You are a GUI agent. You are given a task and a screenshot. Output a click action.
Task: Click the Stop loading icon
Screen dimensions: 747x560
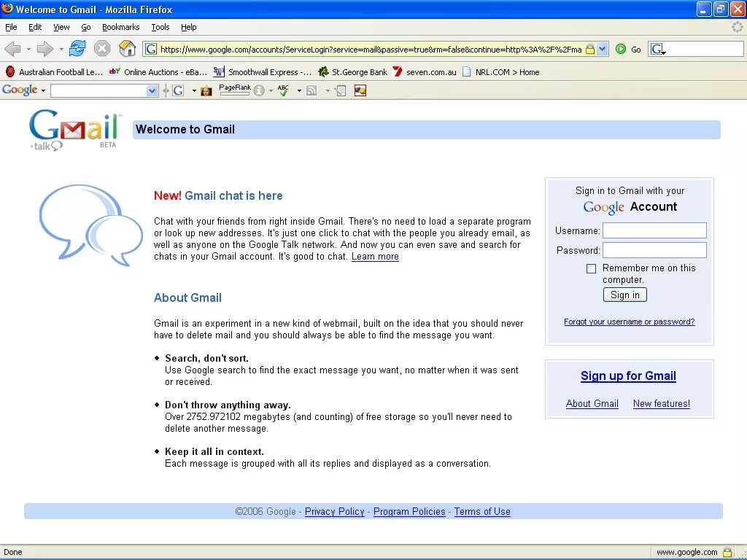click(102, 49)
